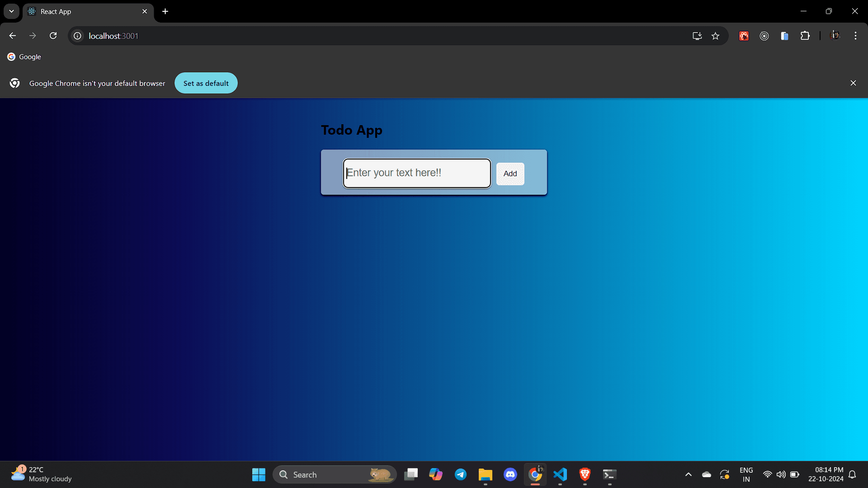
Task: Show hidden system tray icons
Action: click(689, 474)
